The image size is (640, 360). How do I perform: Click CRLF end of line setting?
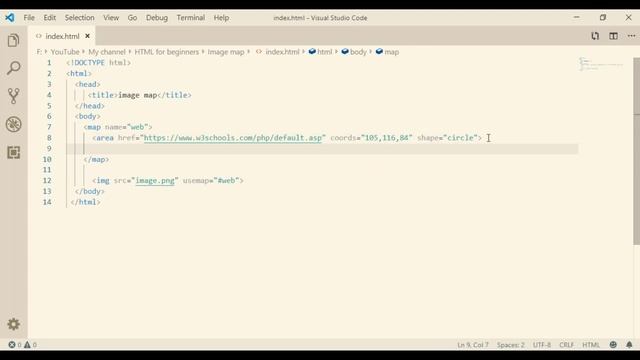pyautogui.click(x=566, y=345)
